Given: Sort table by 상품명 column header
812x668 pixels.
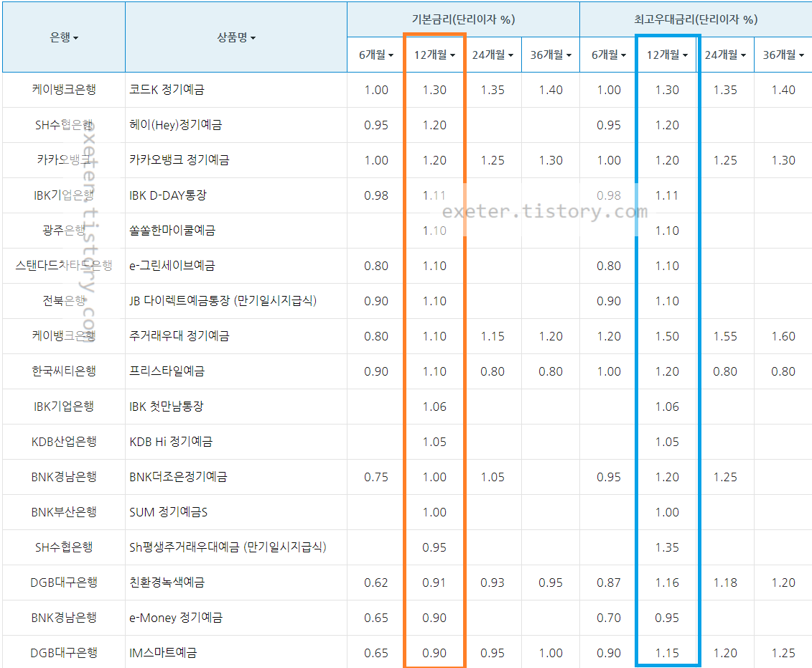Looking at the screenshot, I should coord(236,37).
